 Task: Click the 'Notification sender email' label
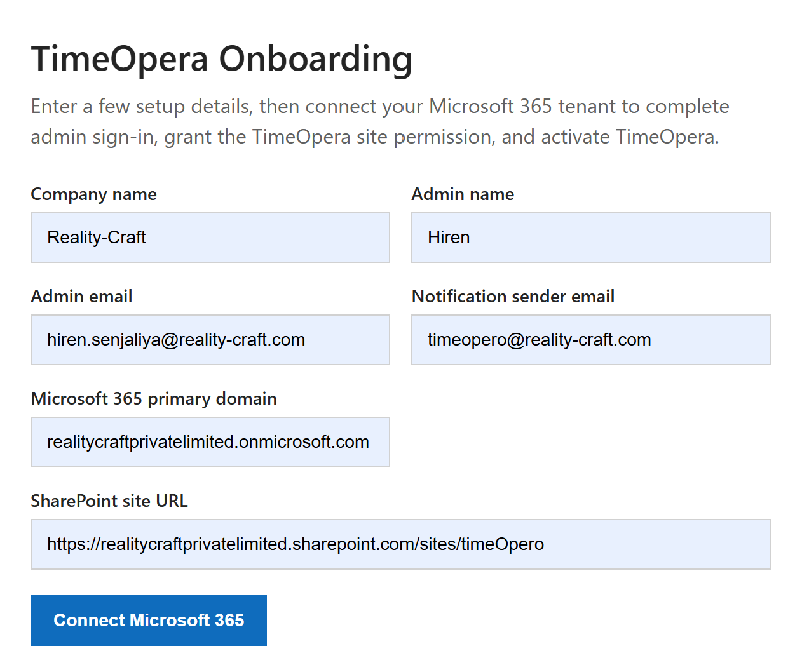click(513, 297)
